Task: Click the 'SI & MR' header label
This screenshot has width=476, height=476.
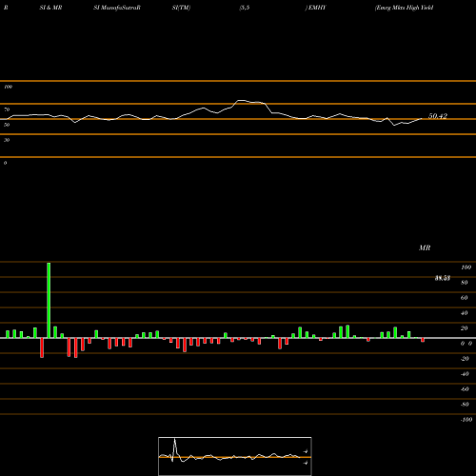Action: coord(50,8)
